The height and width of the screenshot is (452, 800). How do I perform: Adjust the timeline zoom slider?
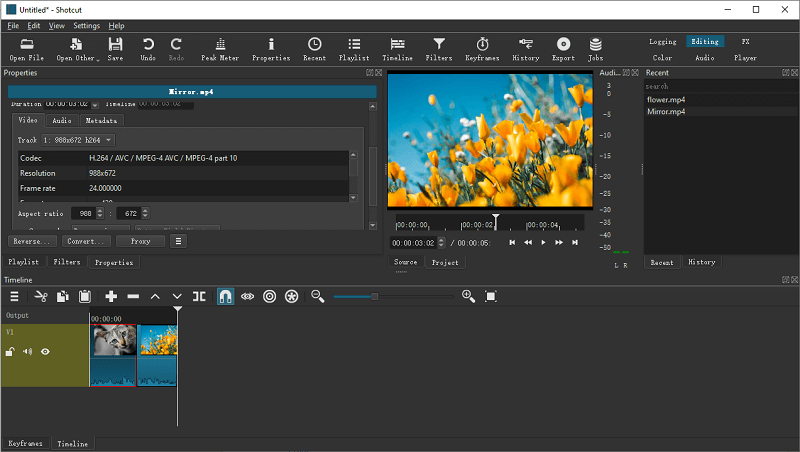coord(375,296)
